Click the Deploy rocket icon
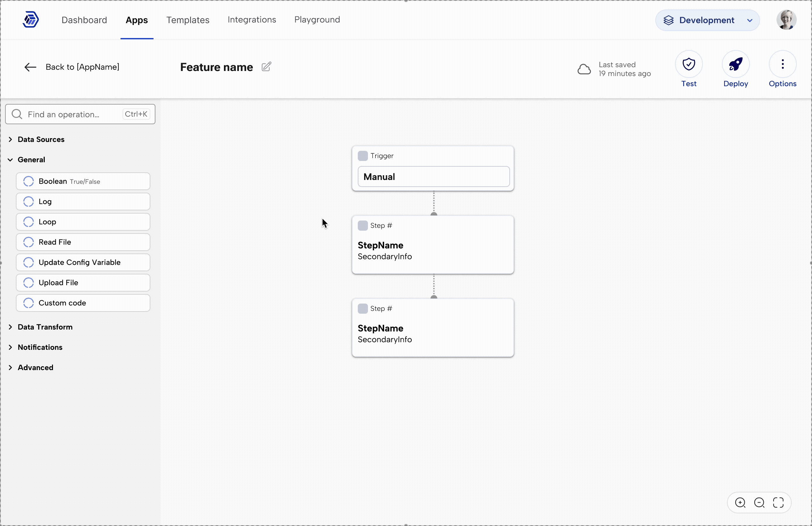This screenshot has height=526, width=812. pos(735,64)
